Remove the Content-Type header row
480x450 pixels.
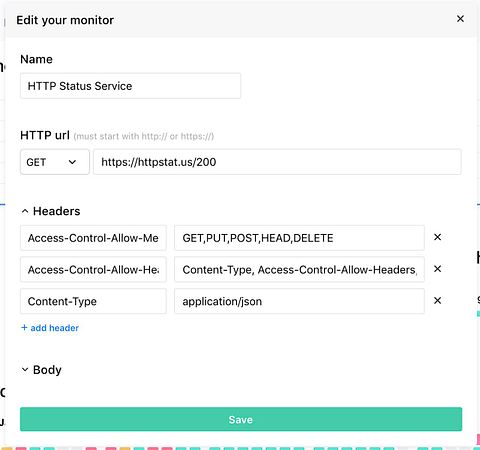tap(438, 300)
